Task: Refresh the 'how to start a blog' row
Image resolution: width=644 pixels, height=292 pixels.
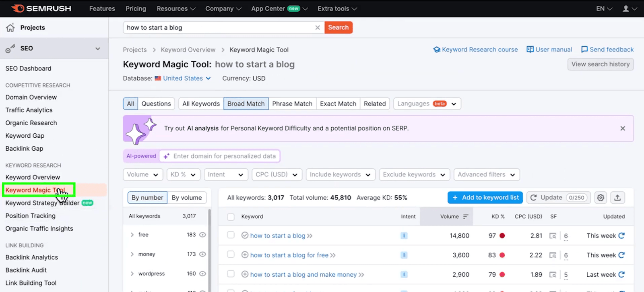Action: pyautogui.click(x=621, y=236)
